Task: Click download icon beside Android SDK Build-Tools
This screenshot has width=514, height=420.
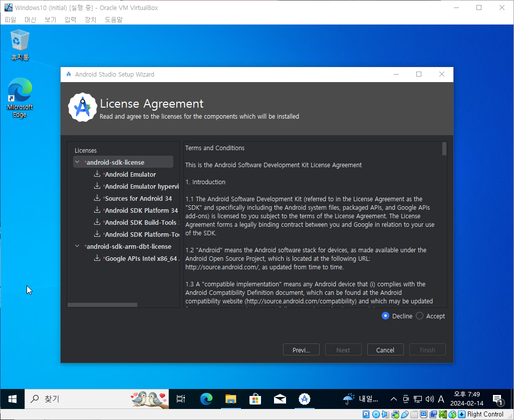Action: pos(97,222)
